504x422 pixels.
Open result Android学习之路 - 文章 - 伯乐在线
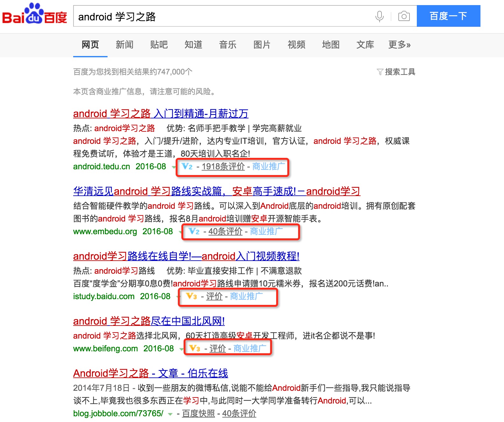(x=150, y=373)
